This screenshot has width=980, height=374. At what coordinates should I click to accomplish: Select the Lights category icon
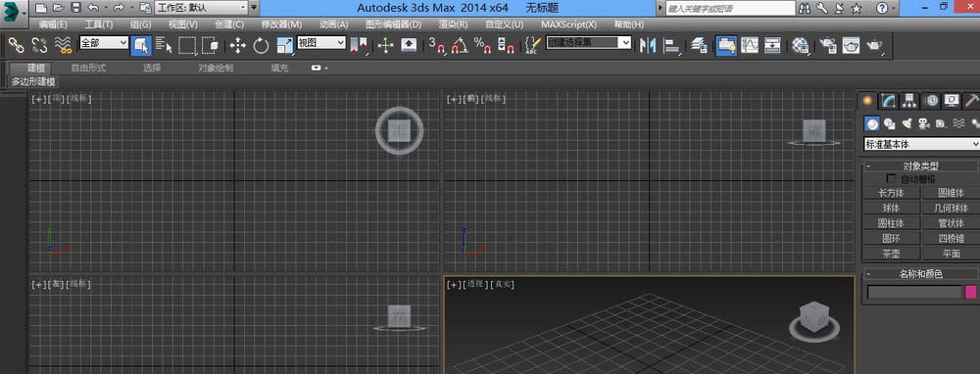(906, 123)
